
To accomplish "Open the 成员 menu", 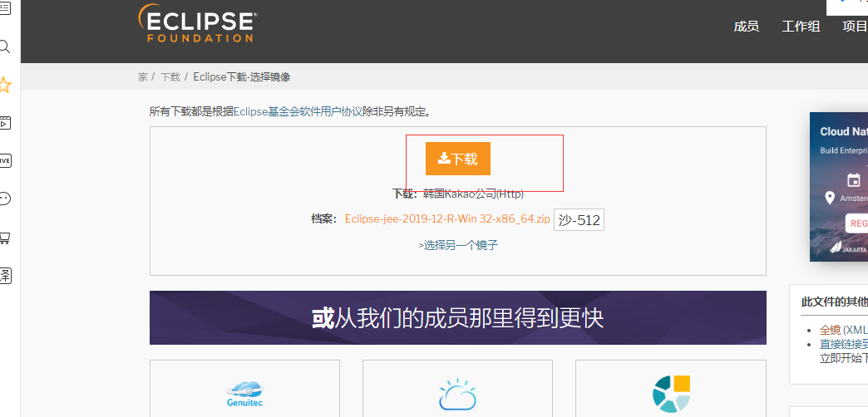I will (747, 26).
